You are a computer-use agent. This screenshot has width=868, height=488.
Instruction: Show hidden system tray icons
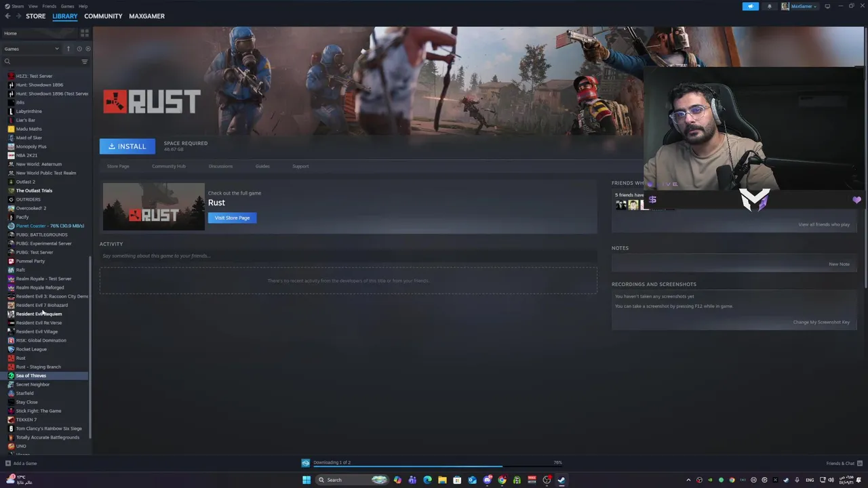click(x=688, y=480)
